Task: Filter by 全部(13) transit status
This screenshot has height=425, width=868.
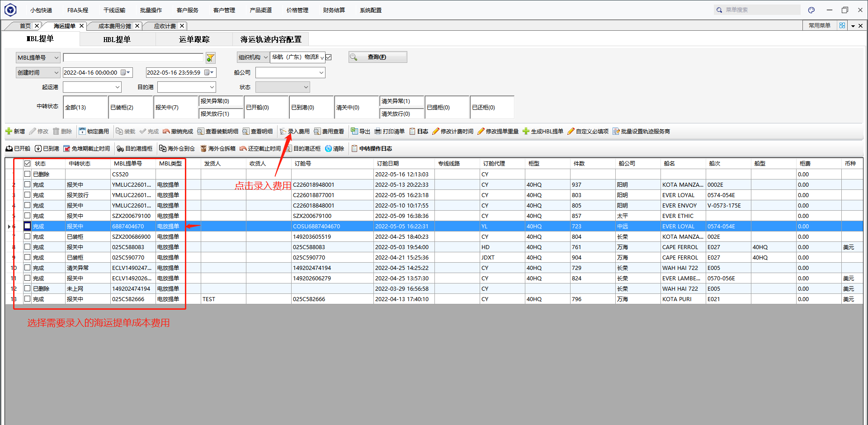Action: coord(85,107)
